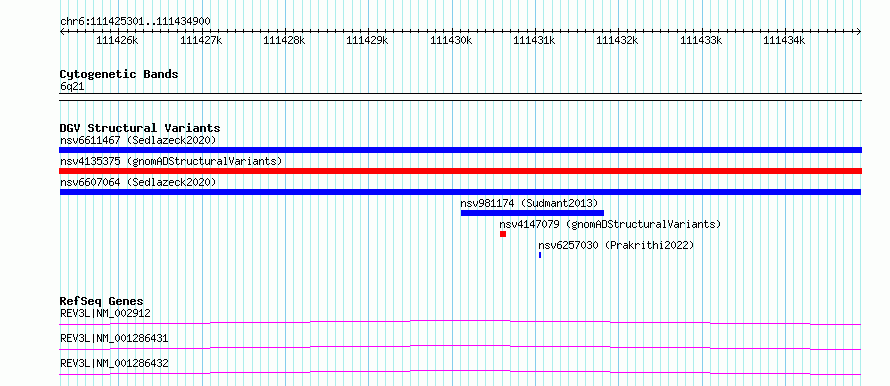Click the blue bar under nsv981174
The width and height of the screenshot is (890, 386).
(x=532, y=213)
